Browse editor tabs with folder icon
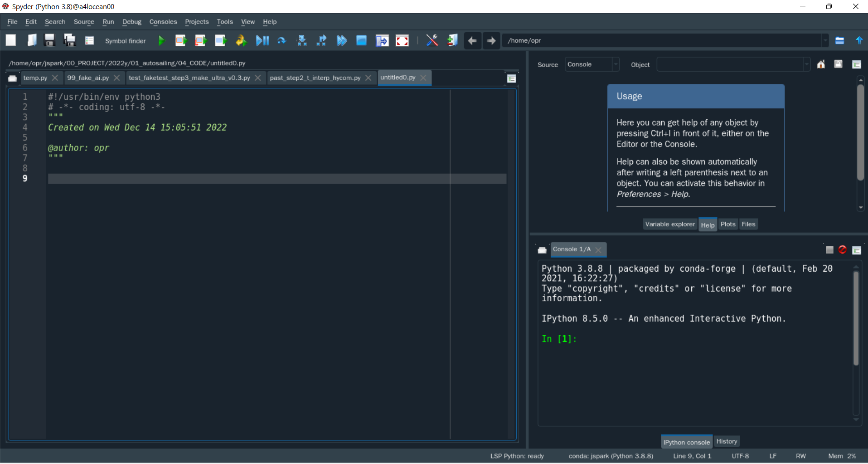The image size is (868, 464). coord(13,78)
